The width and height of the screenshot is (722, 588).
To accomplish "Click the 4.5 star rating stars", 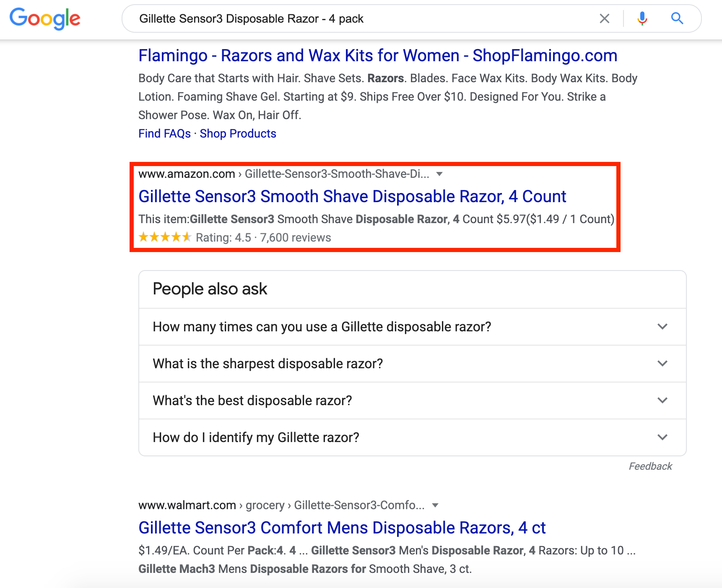I will (165, 237).
